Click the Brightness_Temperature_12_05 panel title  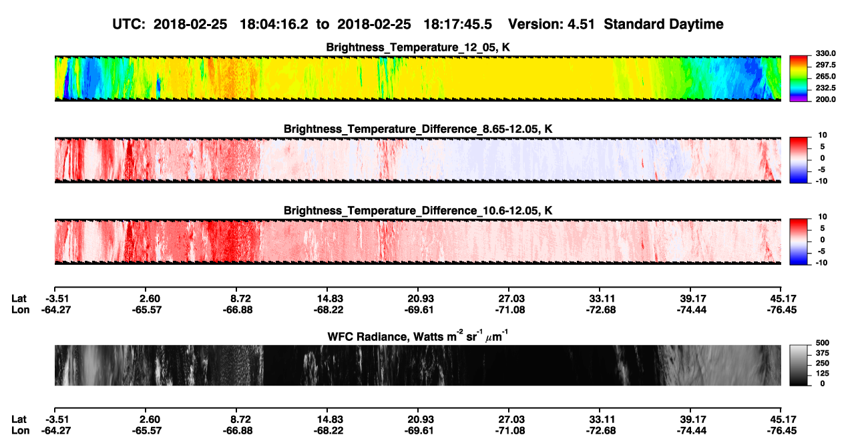(x=417, y=47)
